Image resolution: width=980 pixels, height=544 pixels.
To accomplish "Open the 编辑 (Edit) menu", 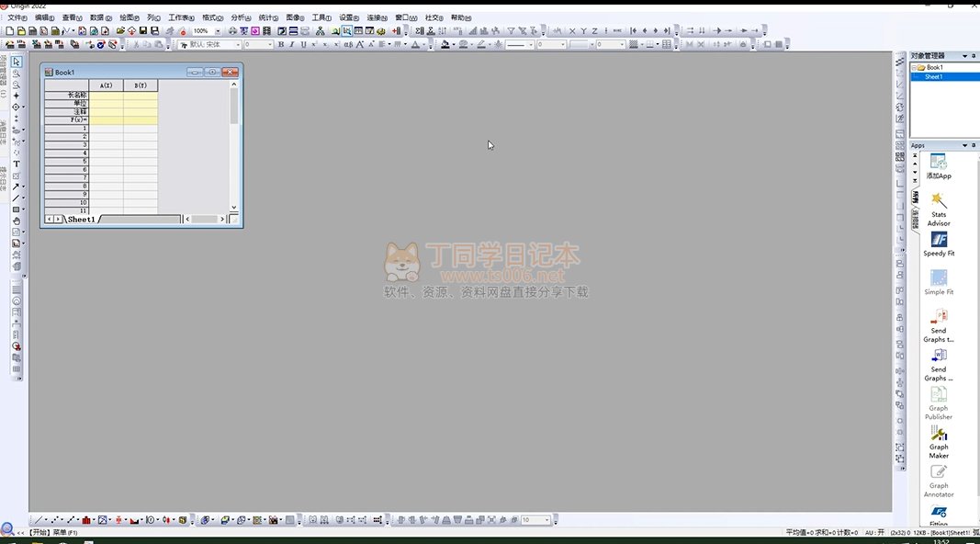I will pyautogui.click(x=44, y=17).
